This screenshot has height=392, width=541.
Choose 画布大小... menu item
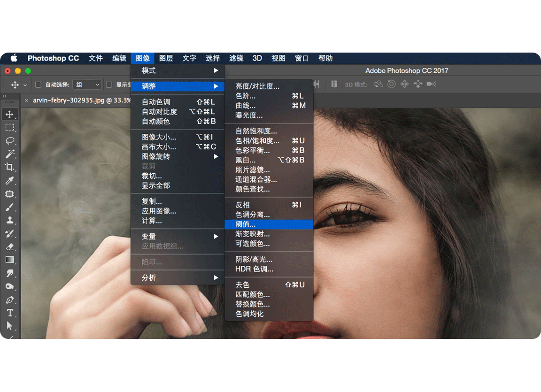(x=178, y=147)
